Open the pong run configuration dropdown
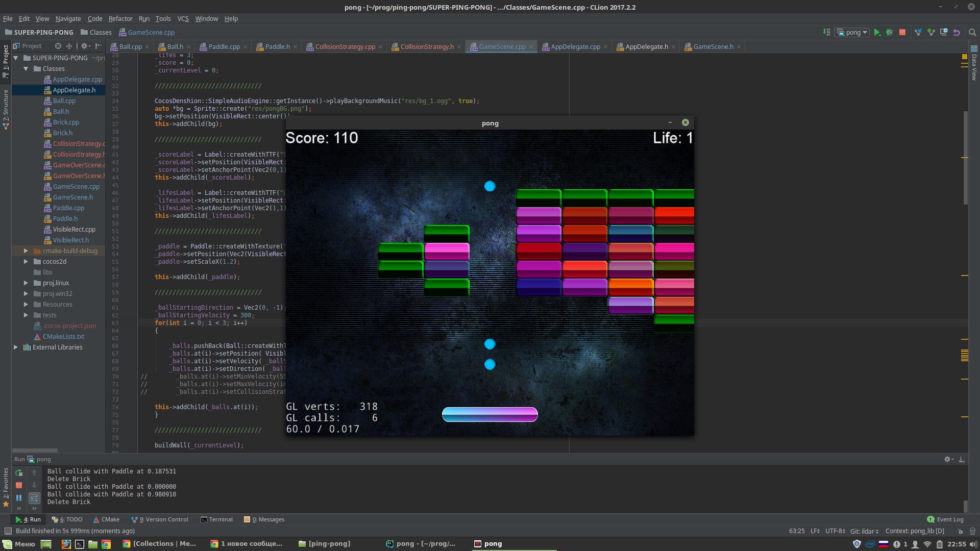 (852, 32)
